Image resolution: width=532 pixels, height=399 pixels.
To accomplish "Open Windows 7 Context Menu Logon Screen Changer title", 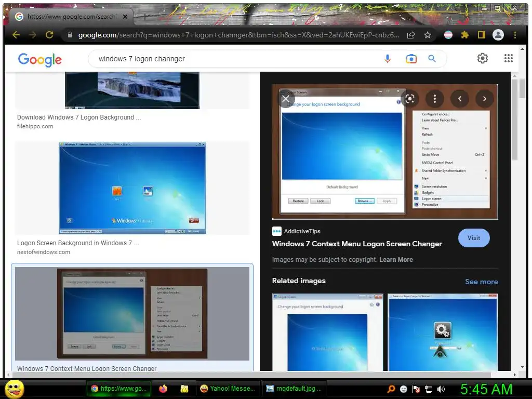I will 357,244.
